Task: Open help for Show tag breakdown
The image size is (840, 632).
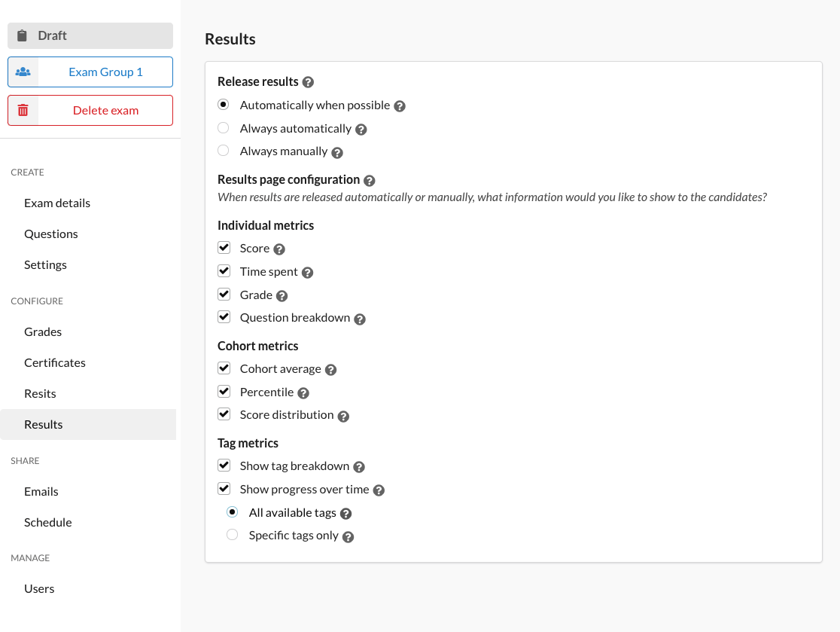Action: (359, 468)
